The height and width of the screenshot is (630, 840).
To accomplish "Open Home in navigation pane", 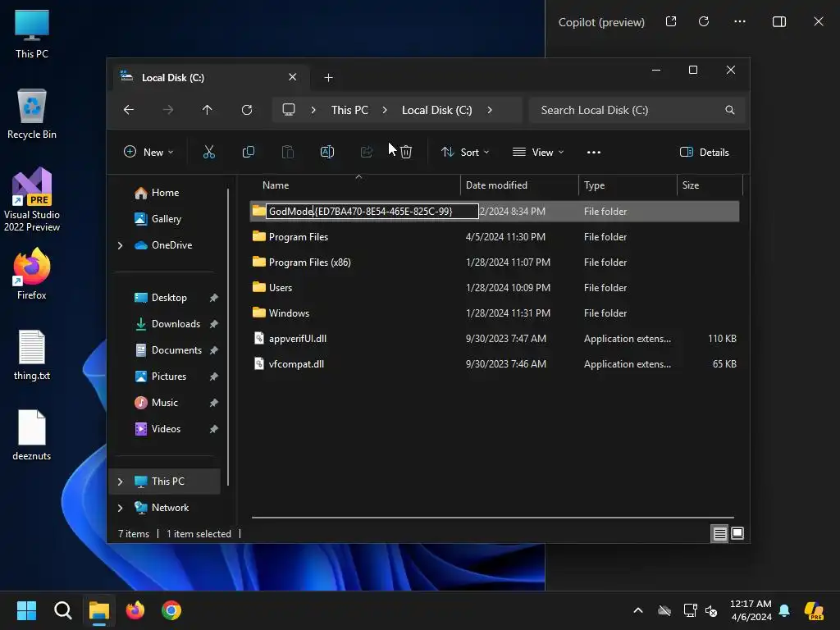I will point(165,193).
